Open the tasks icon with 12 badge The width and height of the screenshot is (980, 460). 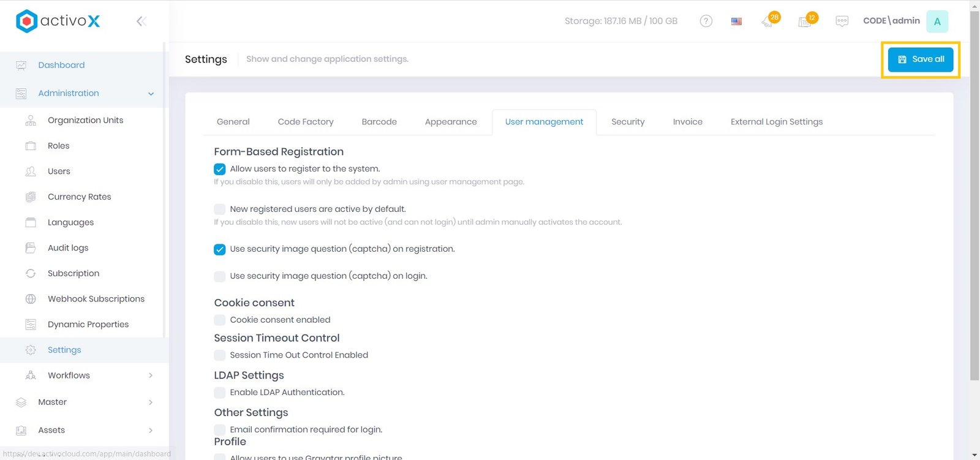tap(805, 21)
